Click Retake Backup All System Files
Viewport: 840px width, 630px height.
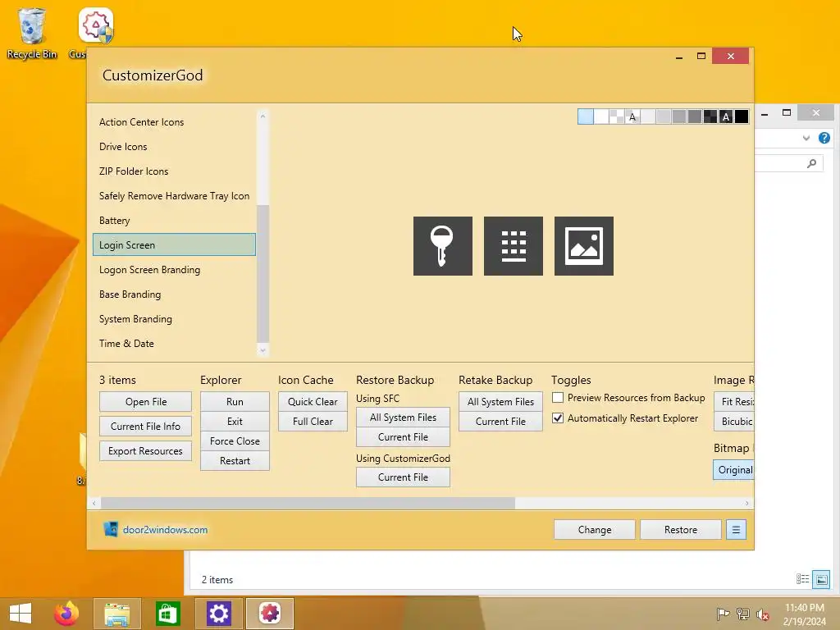[501, 402]
